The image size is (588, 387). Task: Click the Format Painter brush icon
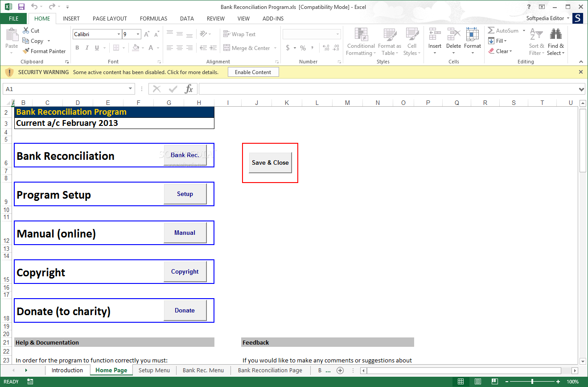(x=26, y=51)
